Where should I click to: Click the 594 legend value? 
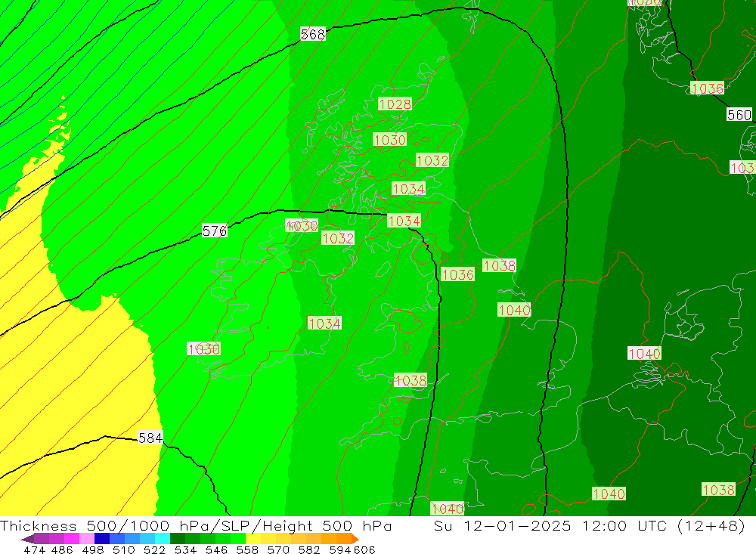[340, 549]
